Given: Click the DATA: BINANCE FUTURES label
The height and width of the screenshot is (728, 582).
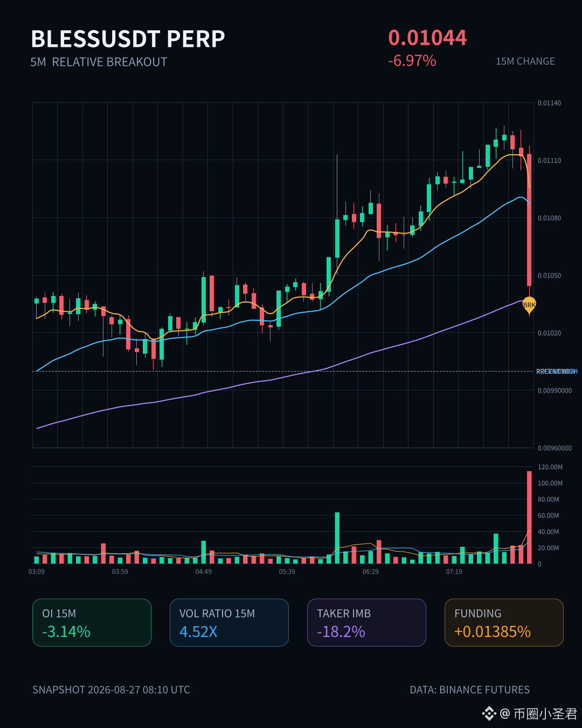Looking at the screenshot, I should click(x=469, y=690).
